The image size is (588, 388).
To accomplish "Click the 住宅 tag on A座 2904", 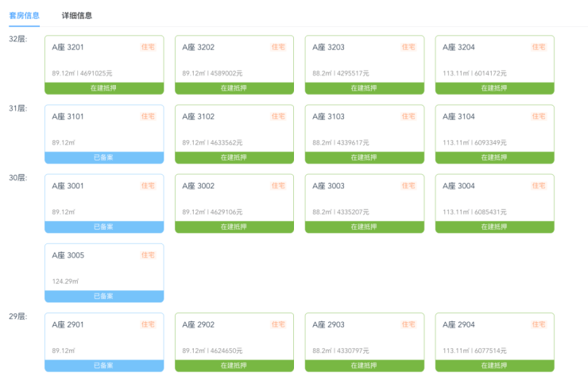I will click(539, 324).
